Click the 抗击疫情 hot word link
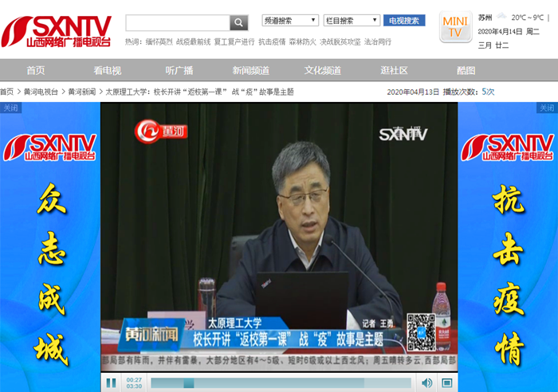Screen dimensions: 558x392 pyautogui.click(x=273, y=41)
